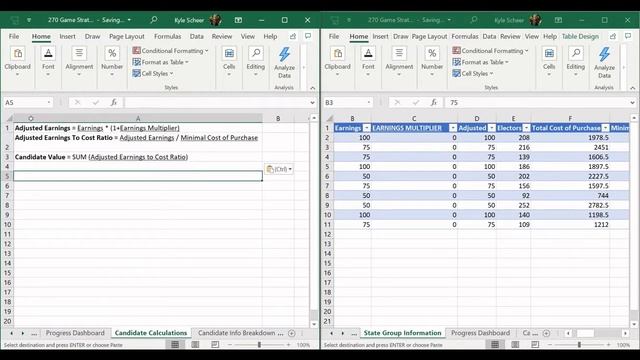
Task: Click Name Box showing A5
Action: (28, 102)
